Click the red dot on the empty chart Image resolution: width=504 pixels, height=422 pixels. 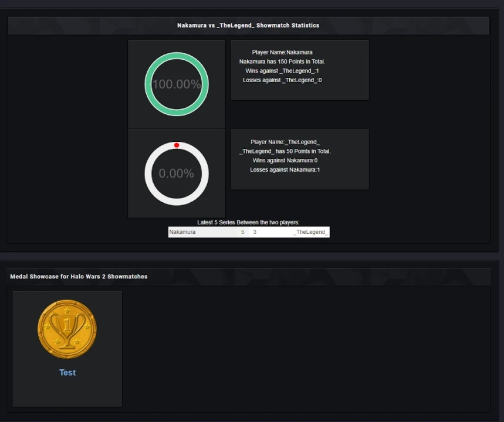pyautogui.click(x=177, y=145)
